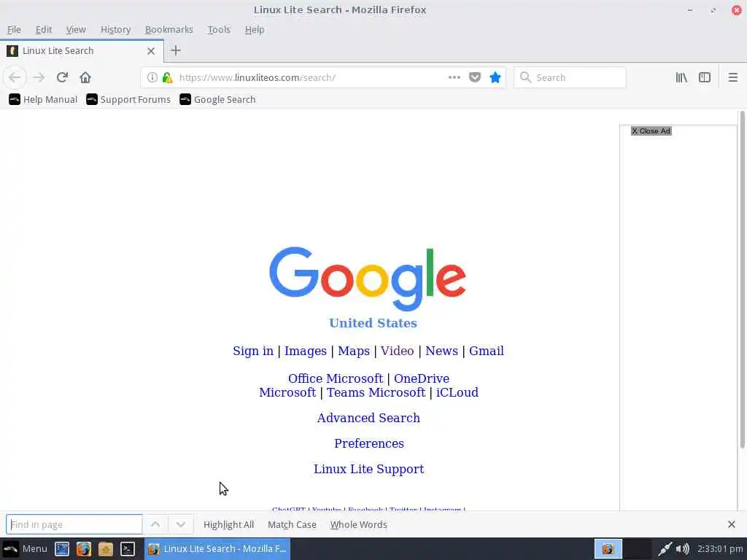Click the network tray icon
Screen dimensions: 747x560
665,548
